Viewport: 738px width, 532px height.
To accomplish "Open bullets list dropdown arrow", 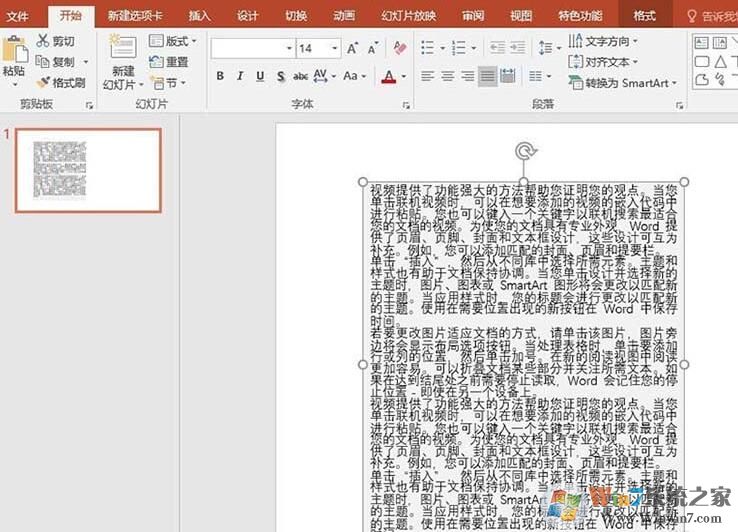I will [x=442, y=48].
